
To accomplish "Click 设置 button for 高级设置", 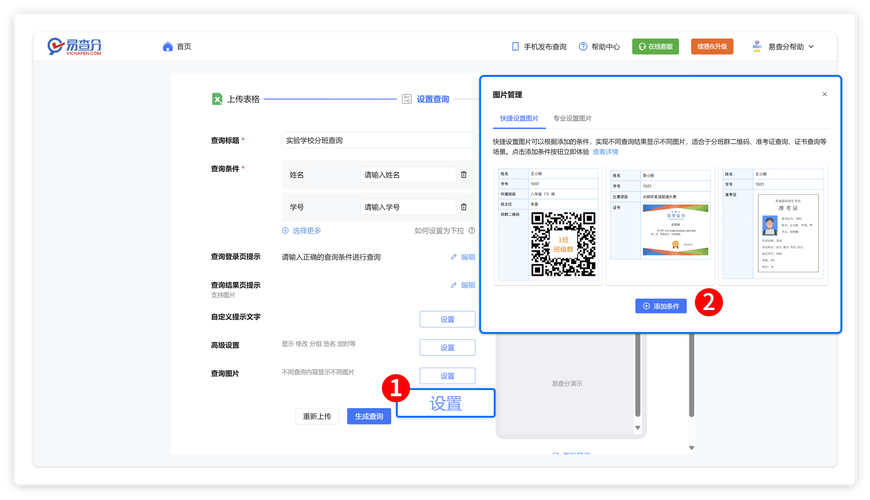I will 447,347.
